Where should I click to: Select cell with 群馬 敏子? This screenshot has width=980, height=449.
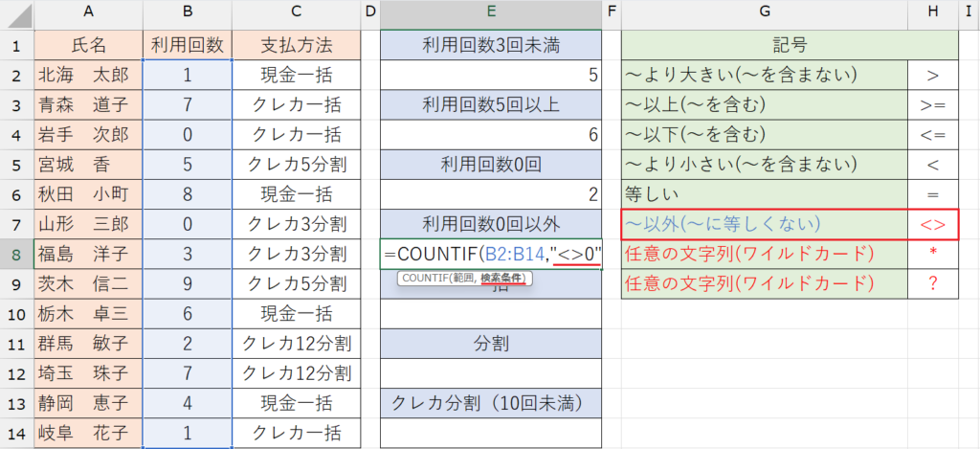click(x=88, y=344)
